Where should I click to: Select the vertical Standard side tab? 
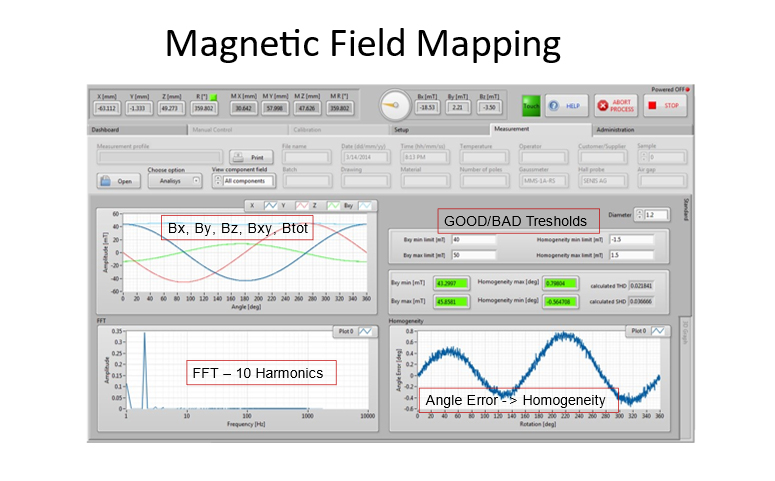click(687, 209)
